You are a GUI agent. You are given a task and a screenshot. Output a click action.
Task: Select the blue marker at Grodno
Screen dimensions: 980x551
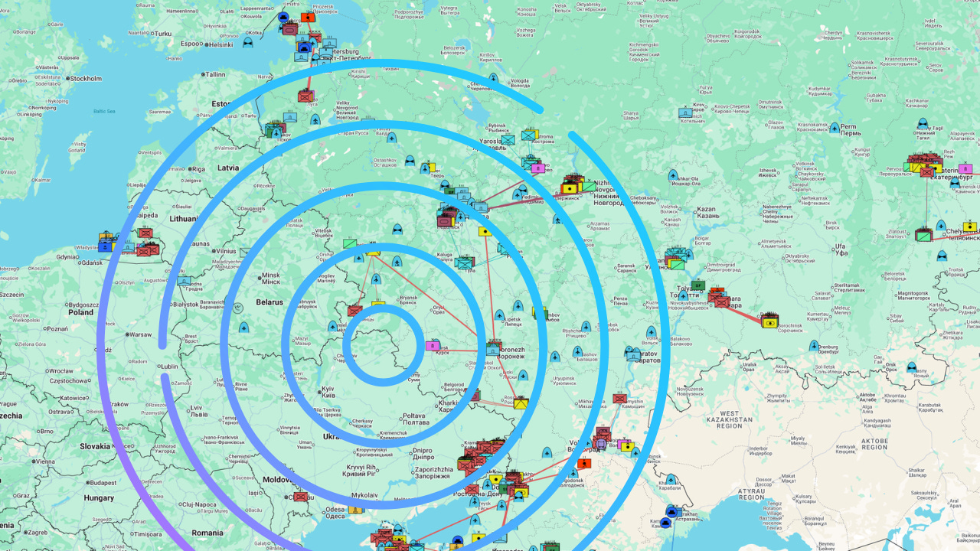tap(184, 281)
